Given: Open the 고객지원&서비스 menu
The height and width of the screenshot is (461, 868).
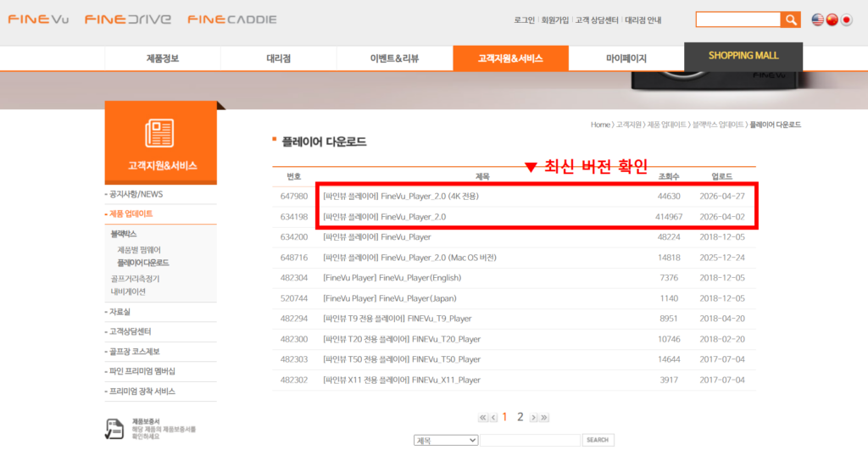Looking at the screenshot, I should click(510, 58).
